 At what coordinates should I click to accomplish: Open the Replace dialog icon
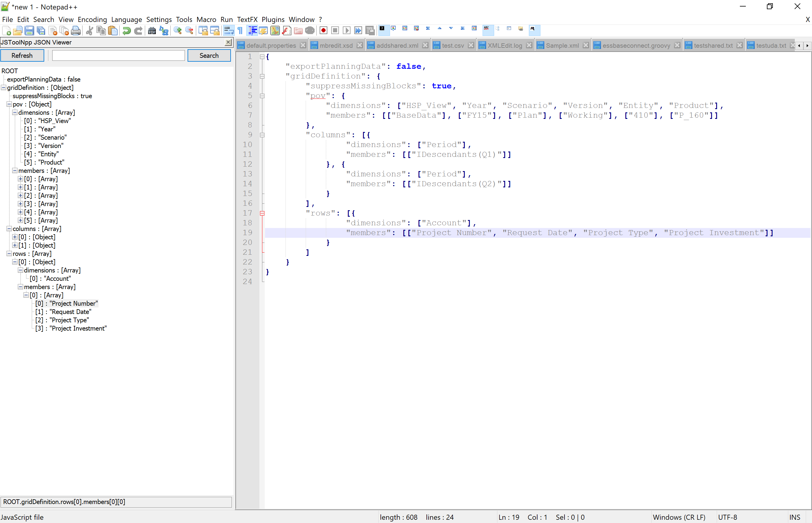click(164, 30)
